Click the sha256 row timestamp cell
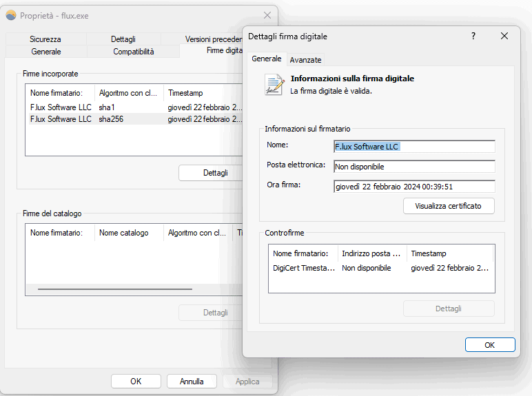532x396 pixels. tap(205, 119)
